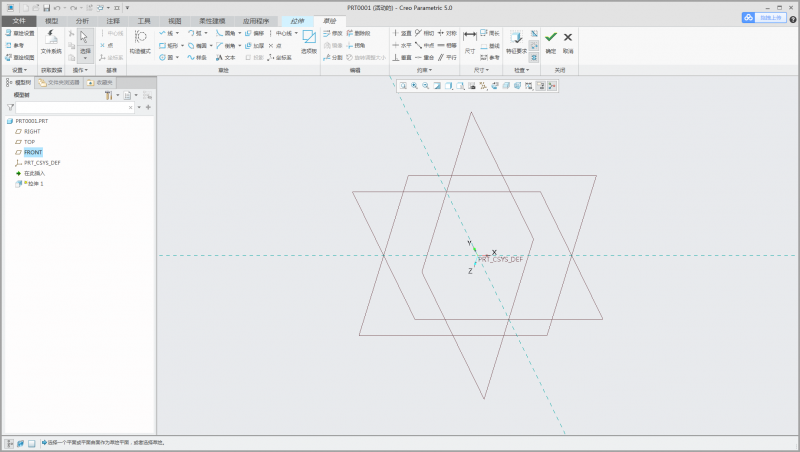Click the 尺寸 (Dimension) tool
800x452 pixels.
(x=470, y=42)
